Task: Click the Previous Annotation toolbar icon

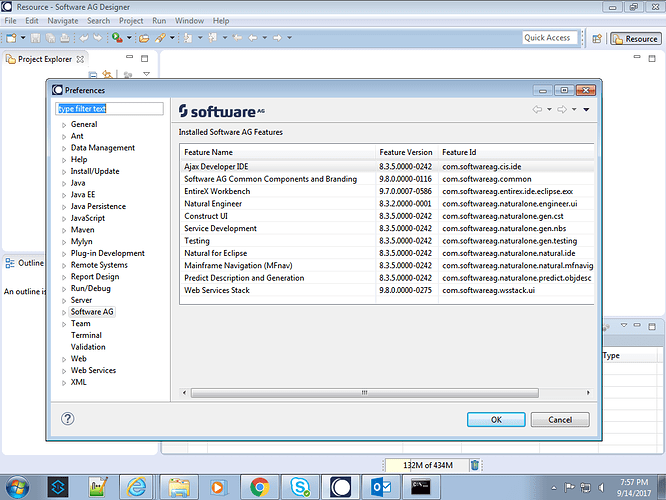Action: [x=213, y=38]
